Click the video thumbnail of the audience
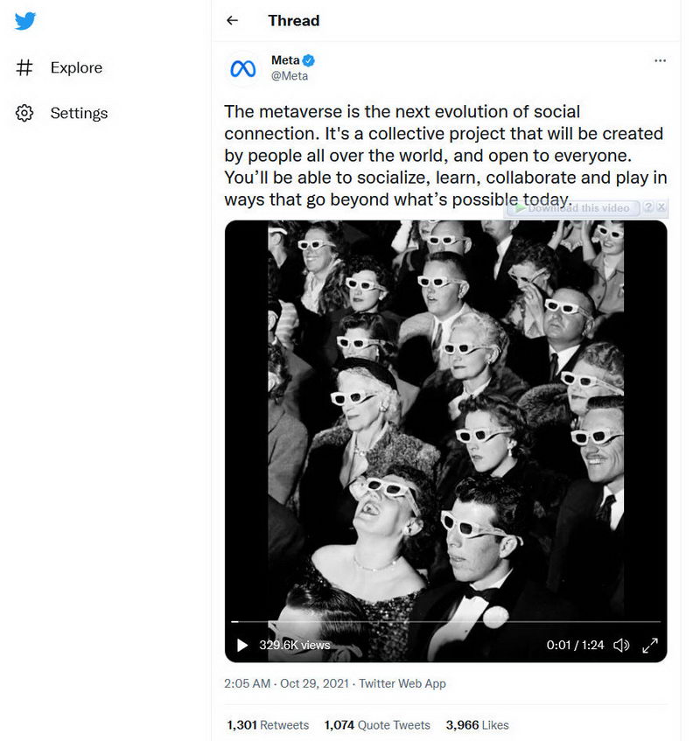The height and width of the screenshot is (741, 700). point(446,411)
